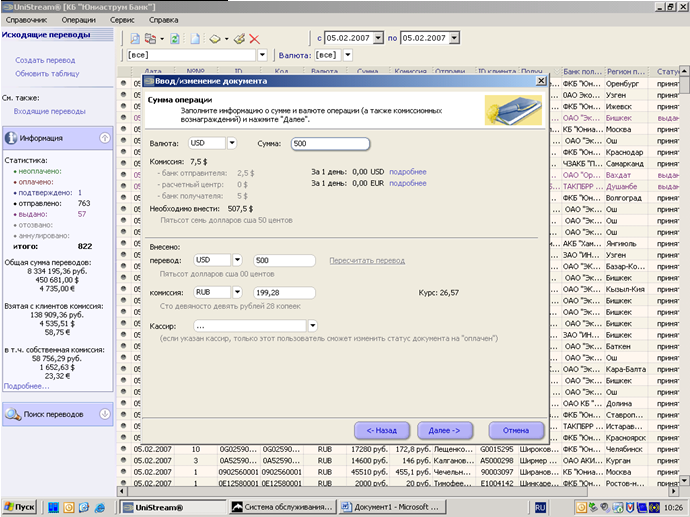The width and height of the screenshot is (690, 517).
Task: Close the Ввод/изменение документа dialog
Action: (541, 81)
